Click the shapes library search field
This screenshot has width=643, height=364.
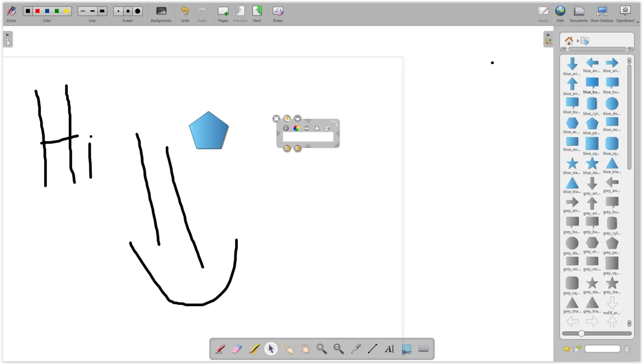pos(602,349)
